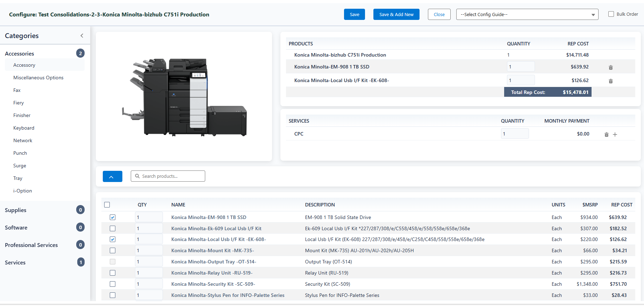Check the Ek-609 Local Usb I/F Kit checkbox

tap(113, 228)
